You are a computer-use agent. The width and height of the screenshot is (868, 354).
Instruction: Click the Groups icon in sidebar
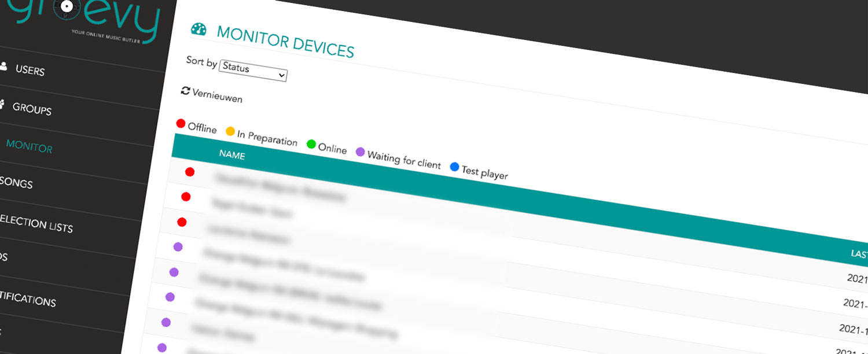[2, 104]
